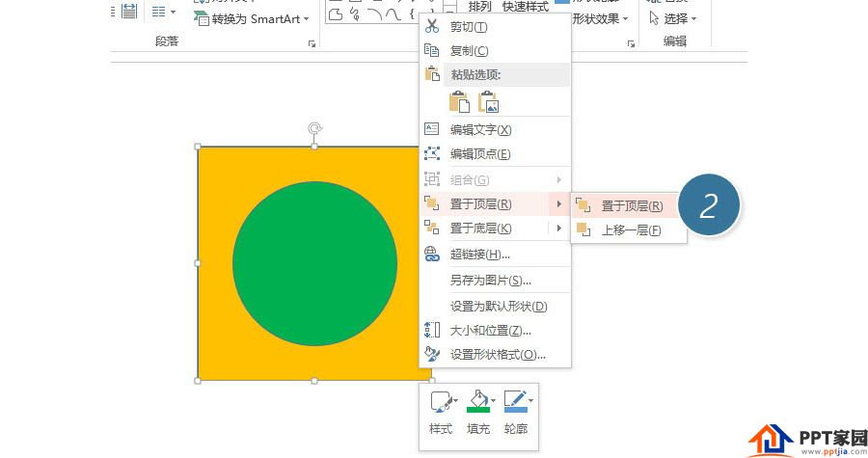This screenshot has width=868, height=458.
Task: Click the line spacing icon in paragraph group
Action: (129, 11)
